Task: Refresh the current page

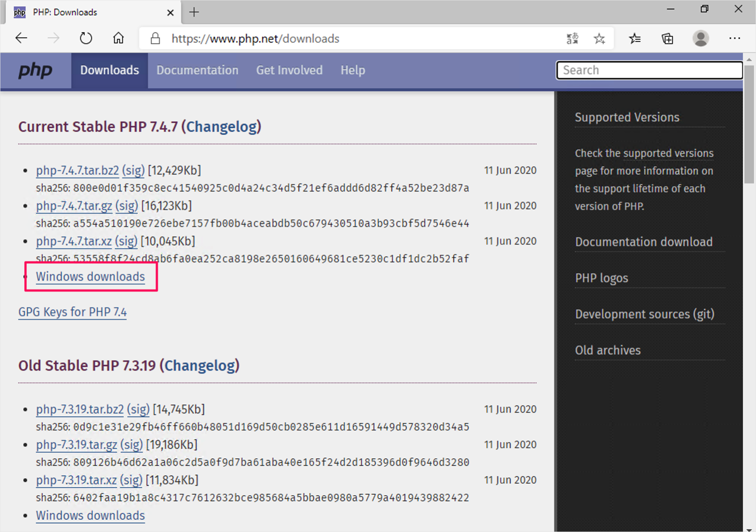Action: click(86, 38)
